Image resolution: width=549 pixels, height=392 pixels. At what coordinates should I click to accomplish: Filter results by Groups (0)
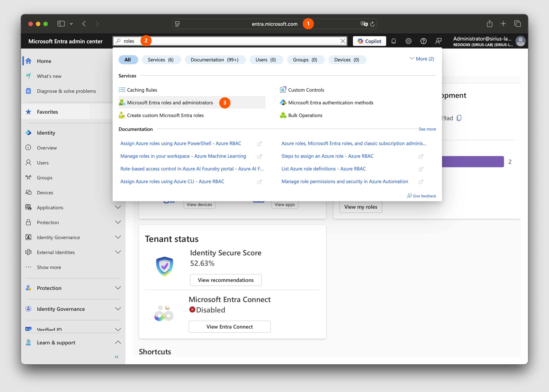[x=306, y=60]
